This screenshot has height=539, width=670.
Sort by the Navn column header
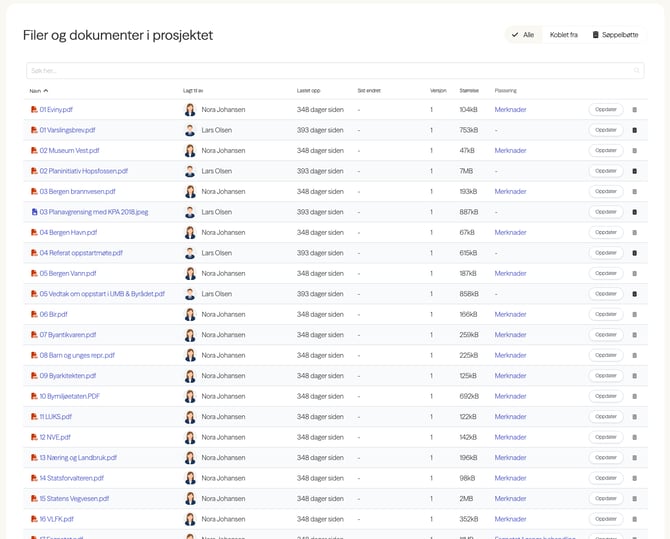pyautogui.click(x=36, y=90)
